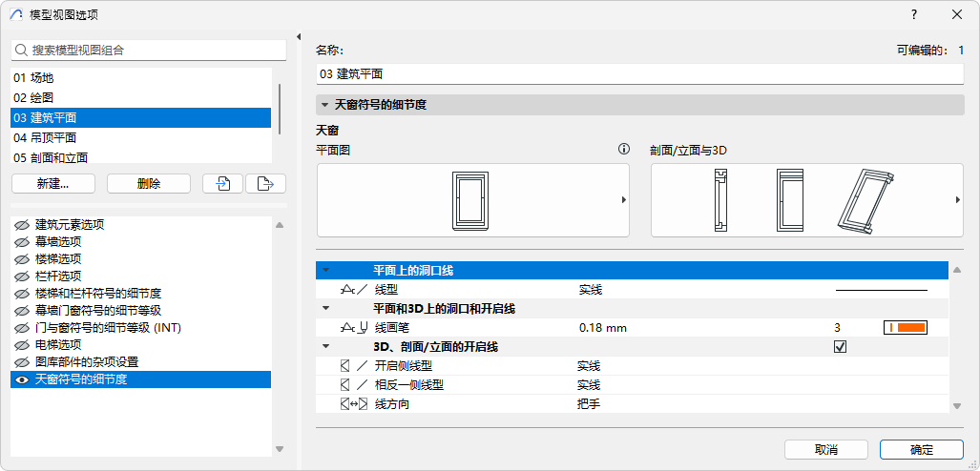Open the 剖面/立面与3D preview flyout arrow
Image resolution: width=980 pixels, height=471 pixels.
[957, 200]
